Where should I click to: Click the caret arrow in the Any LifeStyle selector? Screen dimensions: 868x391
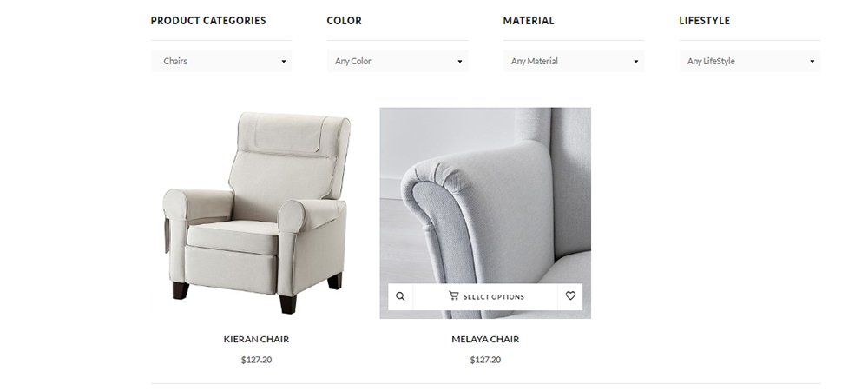(x=812, y=62)
